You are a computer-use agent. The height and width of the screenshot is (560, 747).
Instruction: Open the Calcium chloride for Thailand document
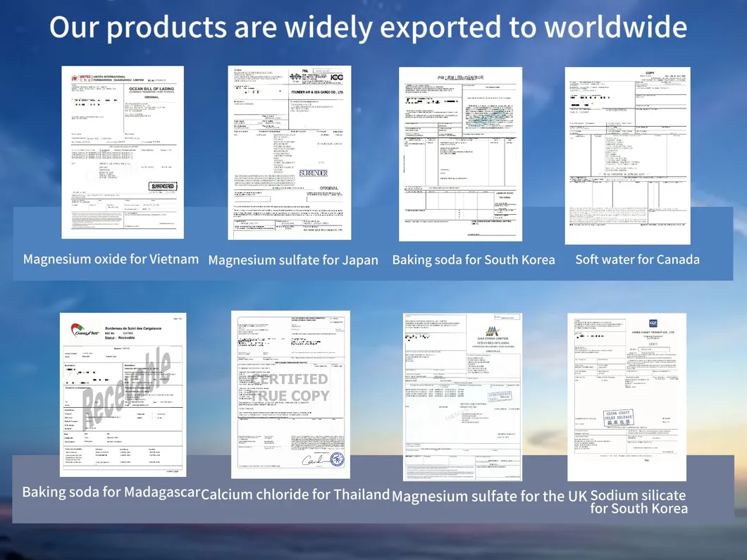290,394
